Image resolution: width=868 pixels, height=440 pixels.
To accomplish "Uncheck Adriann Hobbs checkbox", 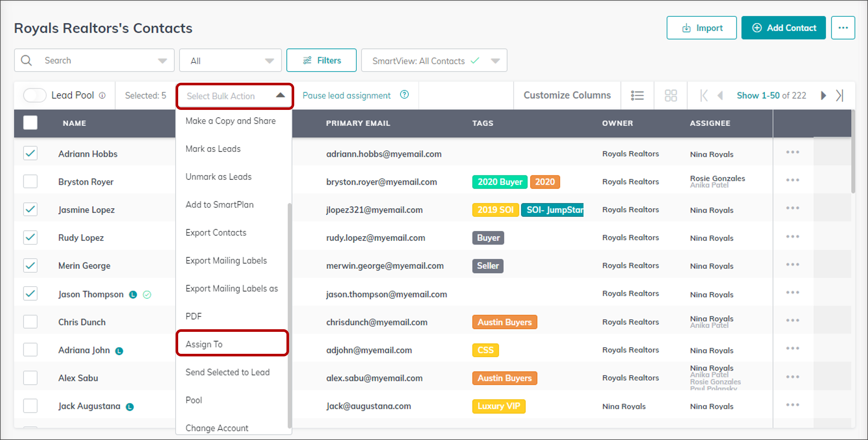I will tap(30, 153).
